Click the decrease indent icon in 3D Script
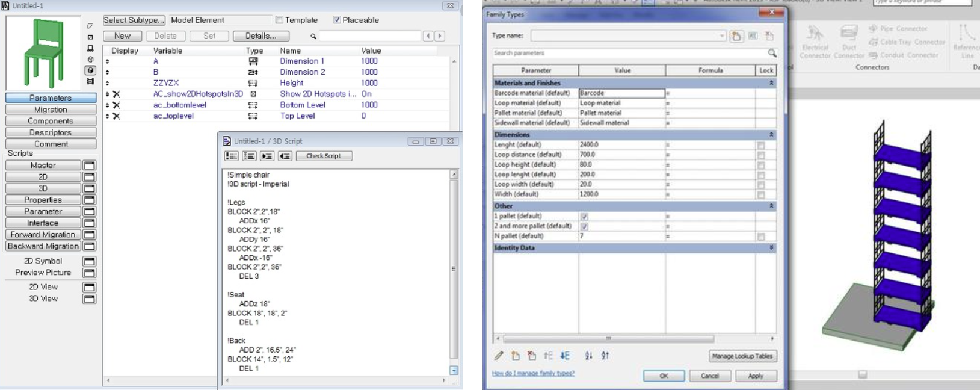This screenshot has width=980, height=390. tap(285, 156)
